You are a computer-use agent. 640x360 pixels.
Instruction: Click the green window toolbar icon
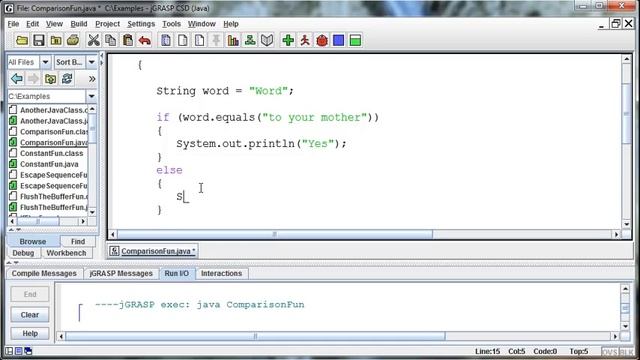pyautogui.click(x=356, y=40)
